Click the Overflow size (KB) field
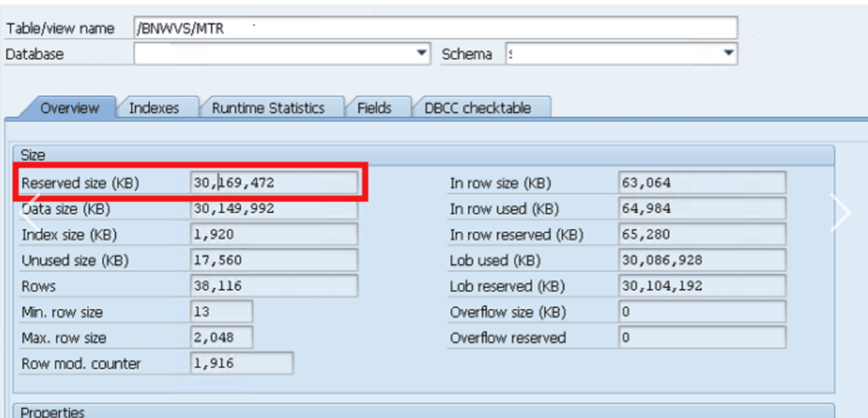 (702, 312)
